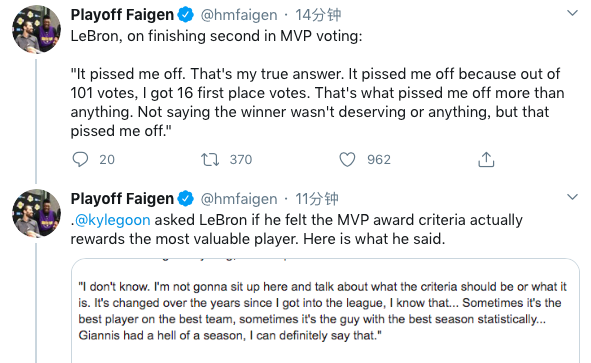Click verified badge on first tweet
The width and height of the screenshot is (591, 363).
click(185, 15)
